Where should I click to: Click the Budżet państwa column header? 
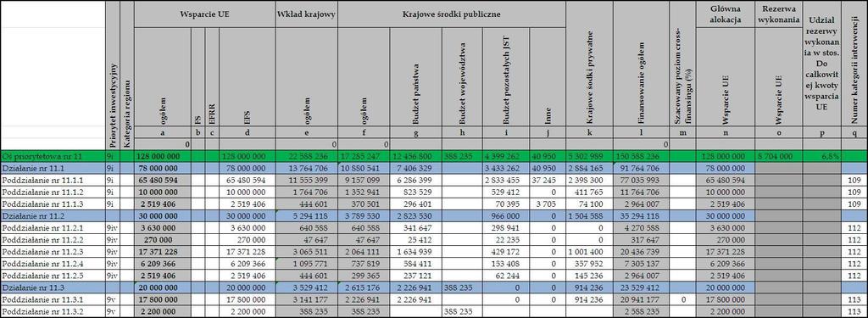[x=415, y=76]
